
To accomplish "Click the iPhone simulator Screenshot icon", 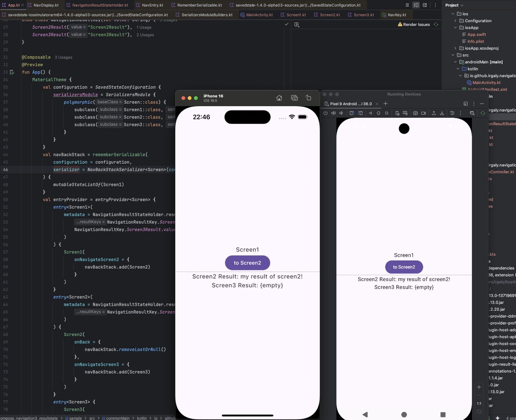I will [294, 98].
